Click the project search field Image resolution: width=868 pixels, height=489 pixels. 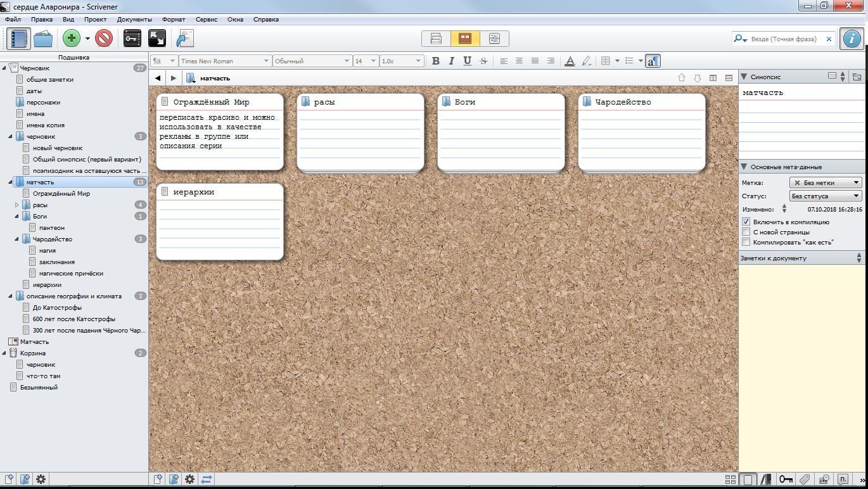[x=786, y=39]
